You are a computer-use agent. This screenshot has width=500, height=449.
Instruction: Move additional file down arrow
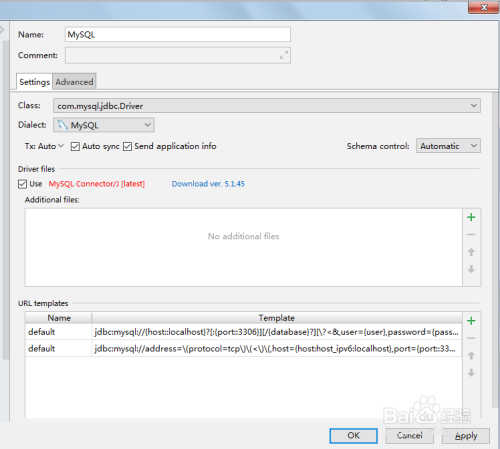click(x=471, y=269)
